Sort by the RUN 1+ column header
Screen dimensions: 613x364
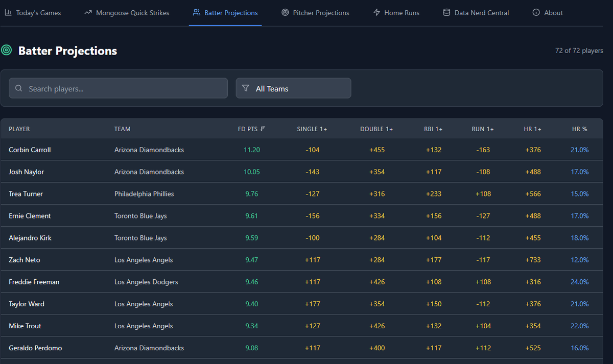point(483,129)
